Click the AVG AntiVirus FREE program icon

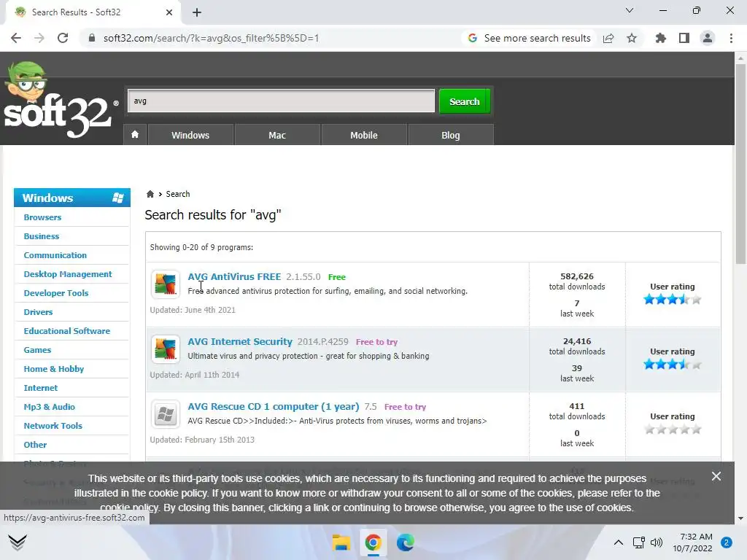(166, 284)
